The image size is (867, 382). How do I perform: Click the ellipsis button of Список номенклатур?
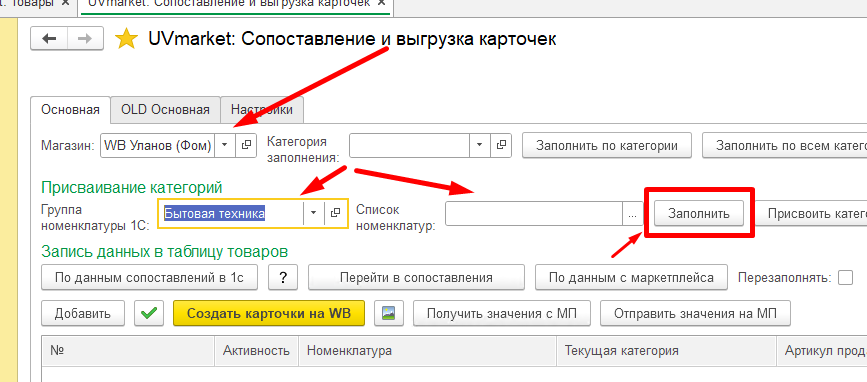coord(633,213)
